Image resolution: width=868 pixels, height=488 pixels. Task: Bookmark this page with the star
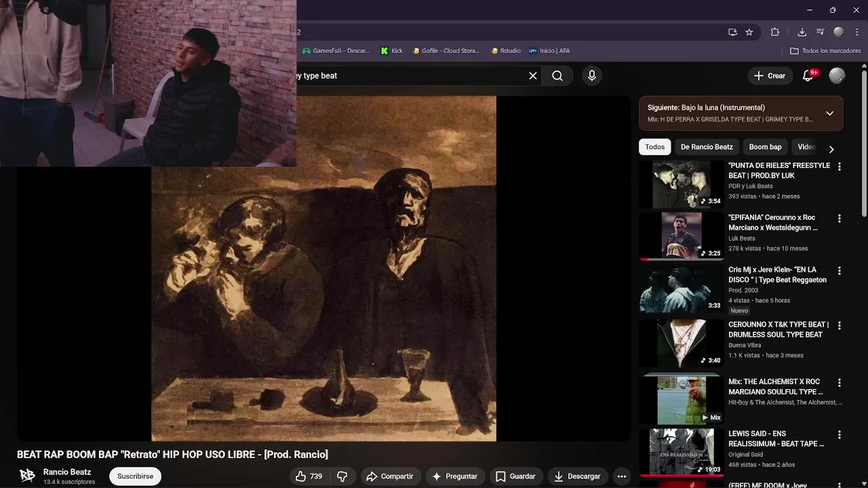(749, 32)
